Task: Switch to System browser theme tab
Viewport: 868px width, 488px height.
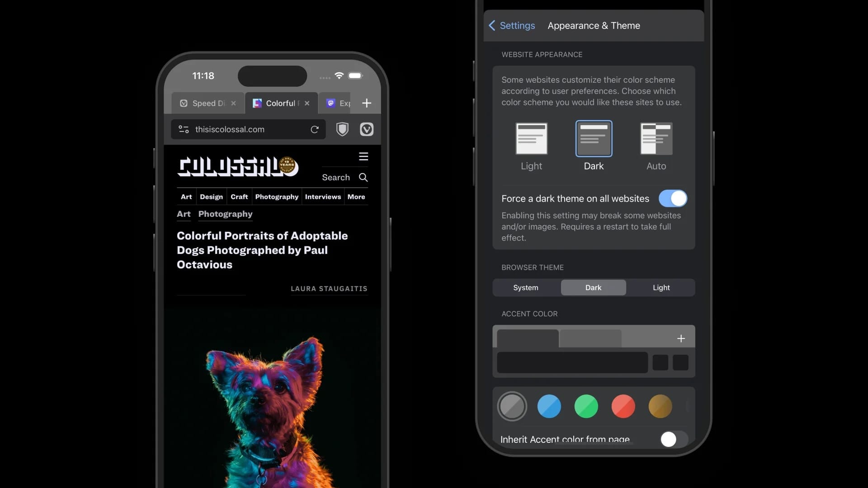Action: (x=525, y=287)
